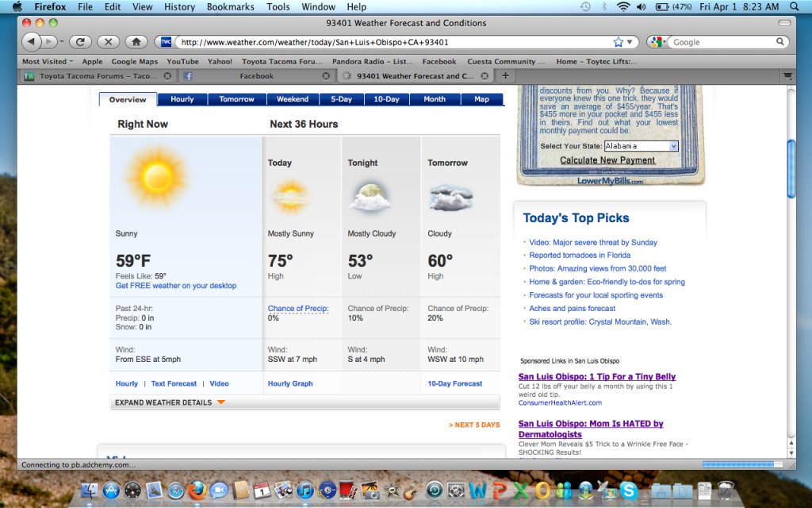Screen dimensions: 812x508
Task: Click the Firefox icon in the Dock
Action: [x=197, y=490]
